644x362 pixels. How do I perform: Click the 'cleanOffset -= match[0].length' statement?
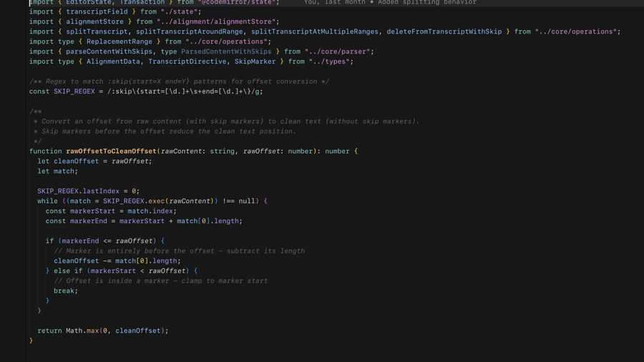117,260
